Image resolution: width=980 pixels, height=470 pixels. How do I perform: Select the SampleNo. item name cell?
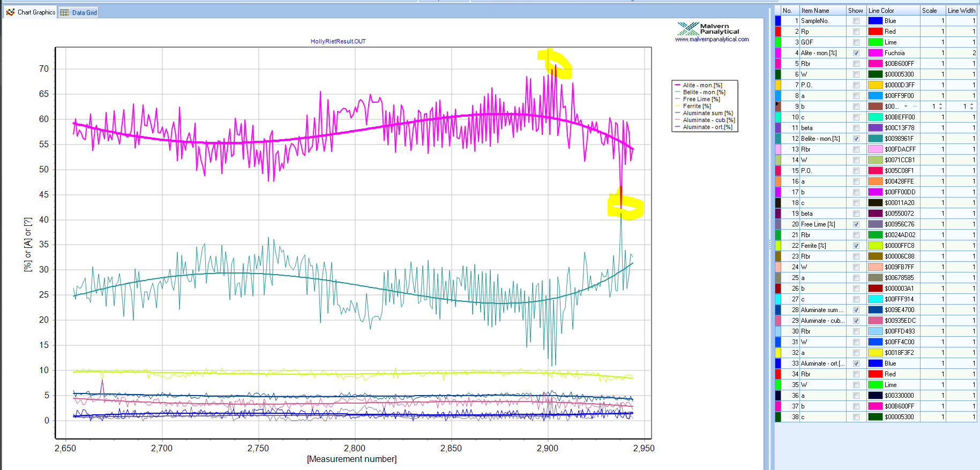[823, 21]
